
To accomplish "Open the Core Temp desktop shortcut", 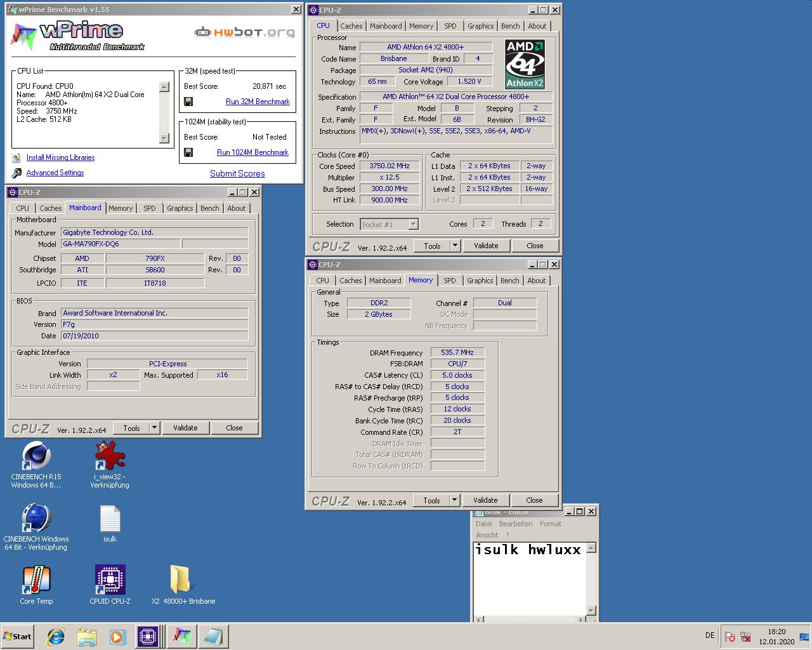I will (x=36, y=585).
